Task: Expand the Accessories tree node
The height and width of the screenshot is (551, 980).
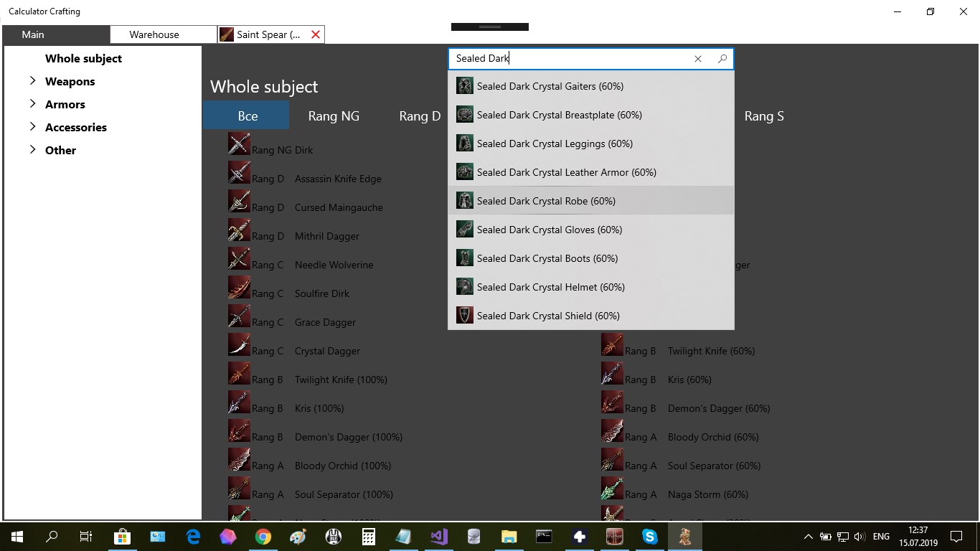Action: (32, 127)
